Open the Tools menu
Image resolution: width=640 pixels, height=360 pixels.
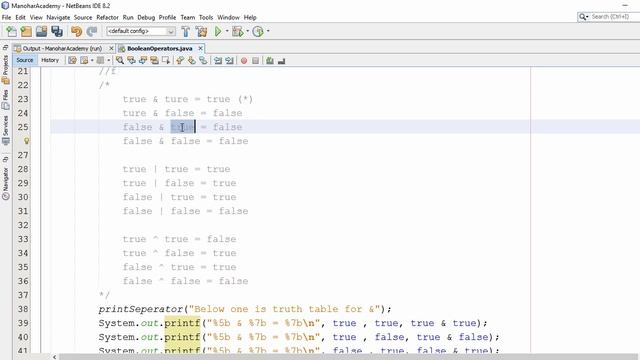pos(206,17)
